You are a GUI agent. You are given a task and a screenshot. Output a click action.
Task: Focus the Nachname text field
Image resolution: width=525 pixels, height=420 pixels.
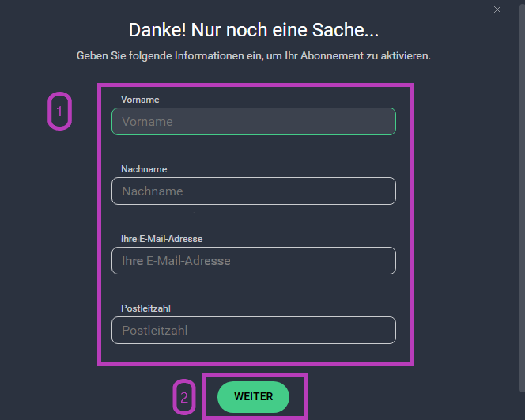point(254,191)
